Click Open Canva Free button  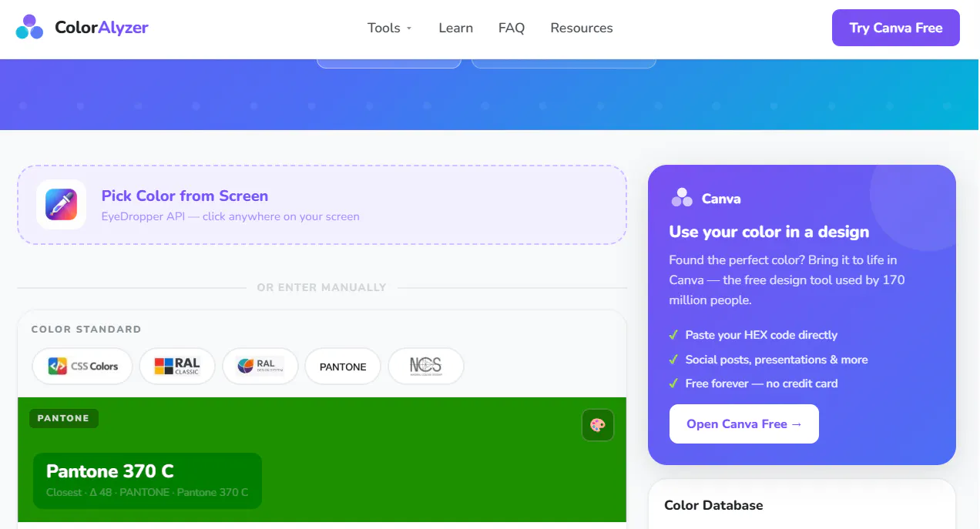pos(744,424)
